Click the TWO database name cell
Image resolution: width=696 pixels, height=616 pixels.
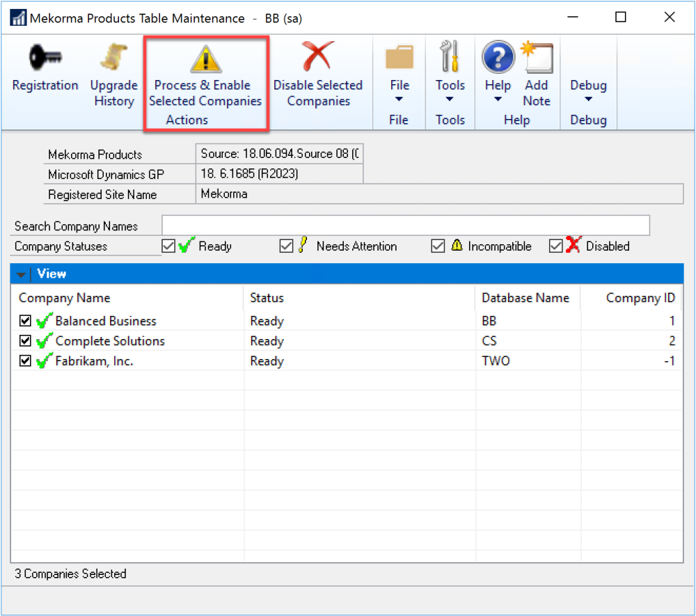496,361
